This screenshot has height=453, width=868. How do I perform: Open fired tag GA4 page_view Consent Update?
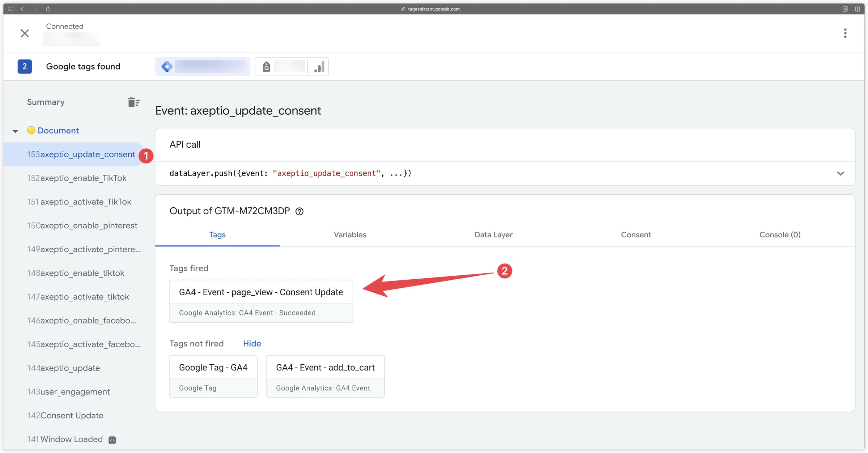[261, 301]
